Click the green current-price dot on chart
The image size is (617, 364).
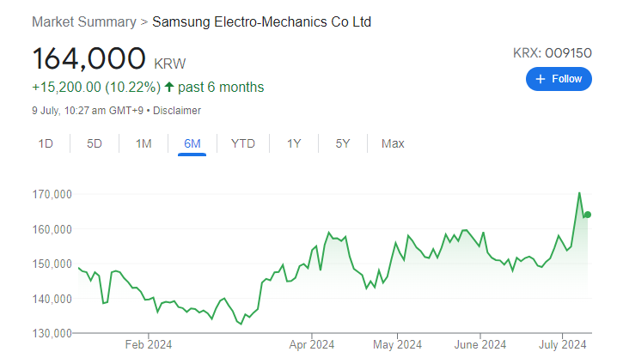click(587, 215)
